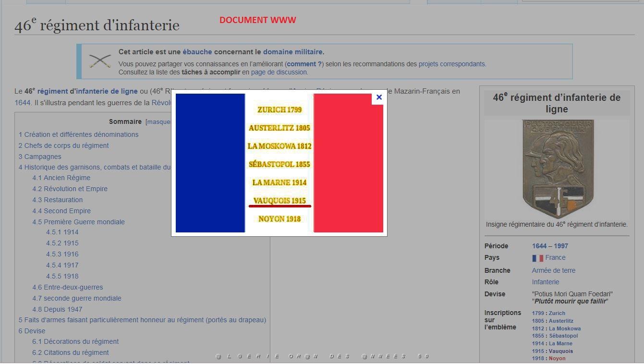Open the 'ébauche' link
Viewport: 644px width, 364px height.
click(197, 52)
